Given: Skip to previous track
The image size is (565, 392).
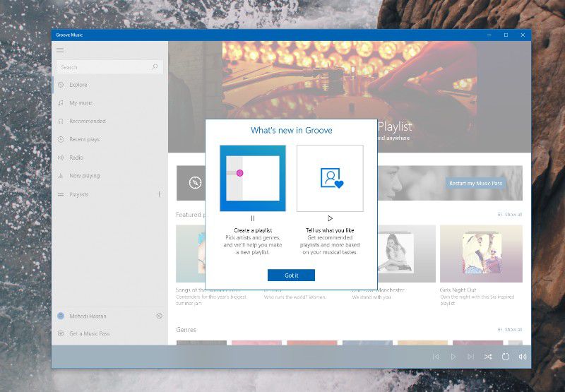Looking at the screenshot, I should 436,357.
